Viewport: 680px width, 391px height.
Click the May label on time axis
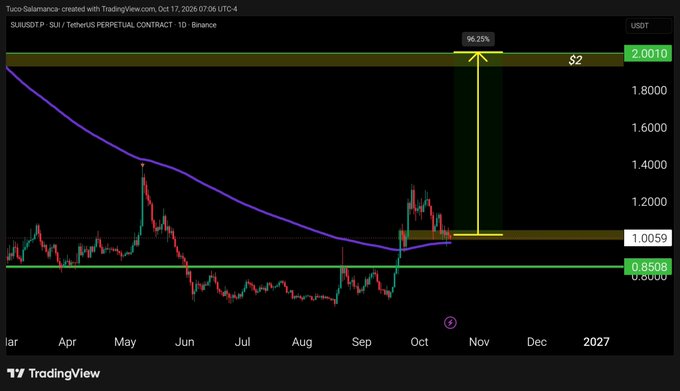click(125, 342)
